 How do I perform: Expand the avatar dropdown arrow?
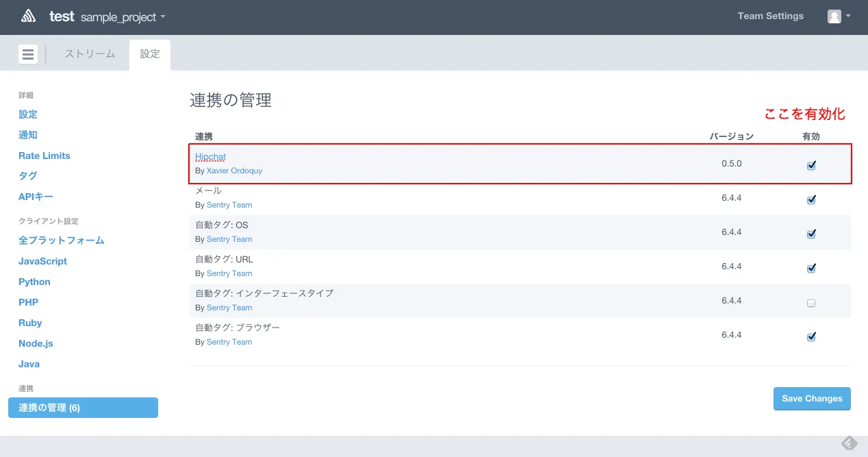(849, 16)
